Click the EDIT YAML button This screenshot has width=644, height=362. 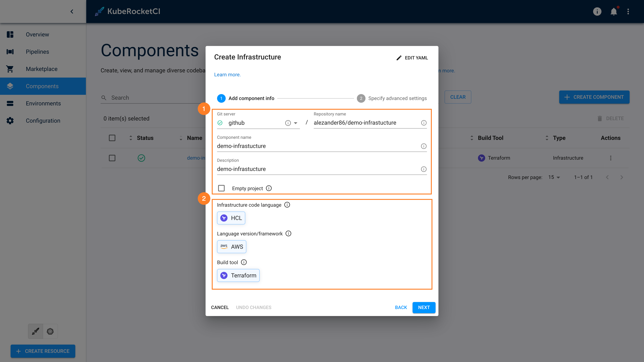[412, 58]
